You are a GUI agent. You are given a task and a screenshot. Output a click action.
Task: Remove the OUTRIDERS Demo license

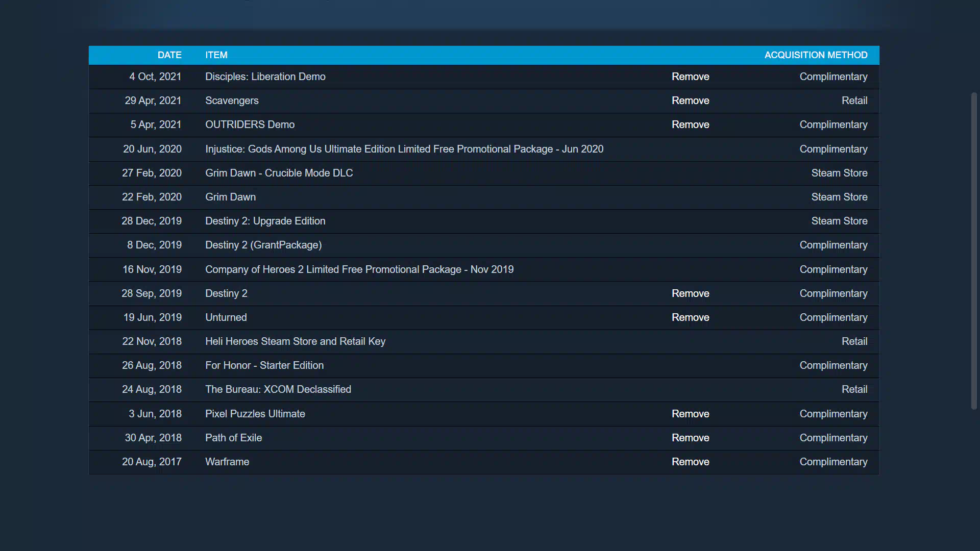pyautogui.click(x=690, y=124)
